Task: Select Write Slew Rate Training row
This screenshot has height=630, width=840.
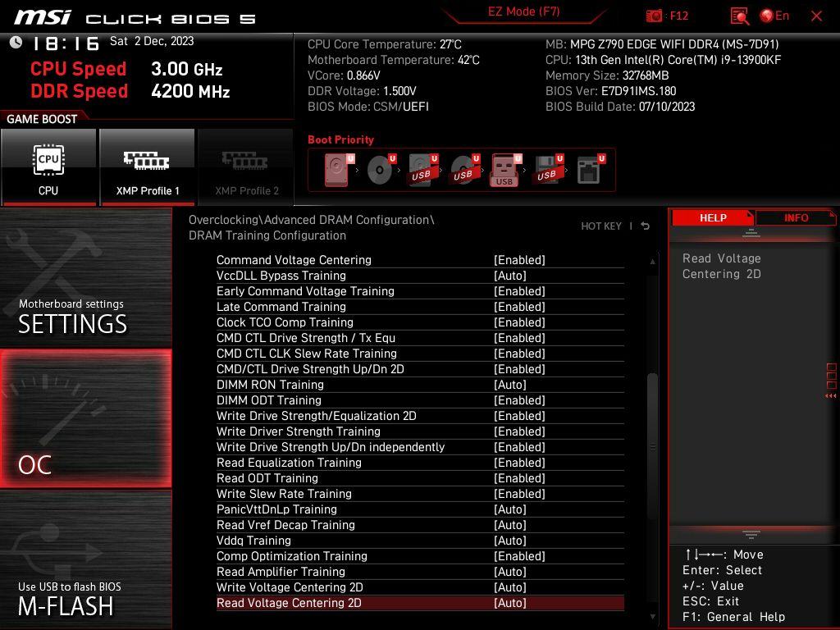Action: point(420,493)
